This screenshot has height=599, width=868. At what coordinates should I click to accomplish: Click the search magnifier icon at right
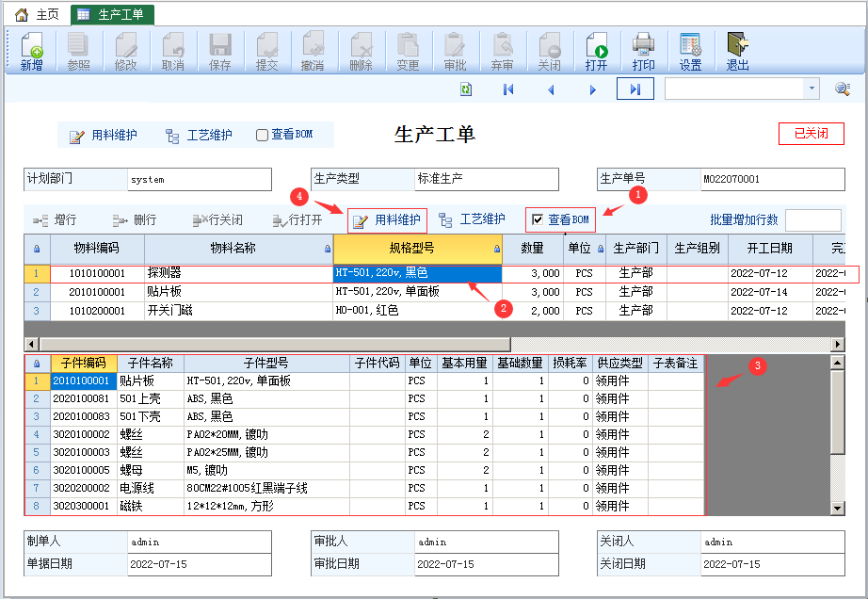843,89
